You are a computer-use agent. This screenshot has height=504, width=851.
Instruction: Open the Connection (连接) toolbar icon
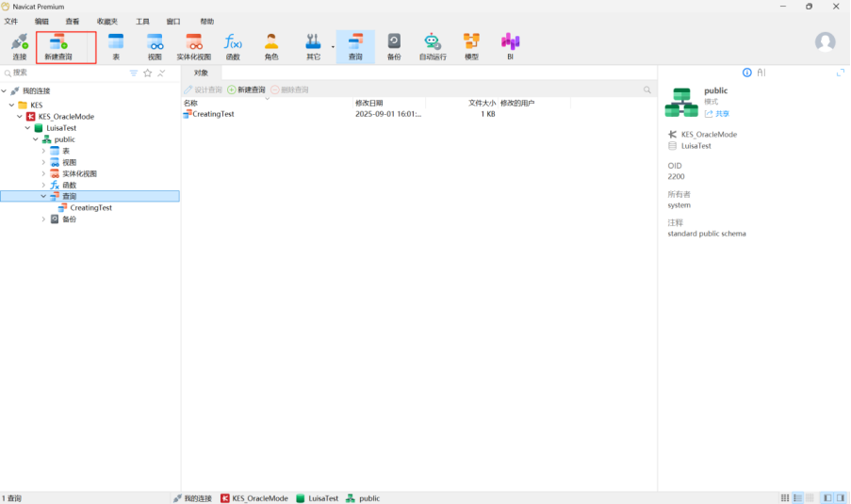19,45
